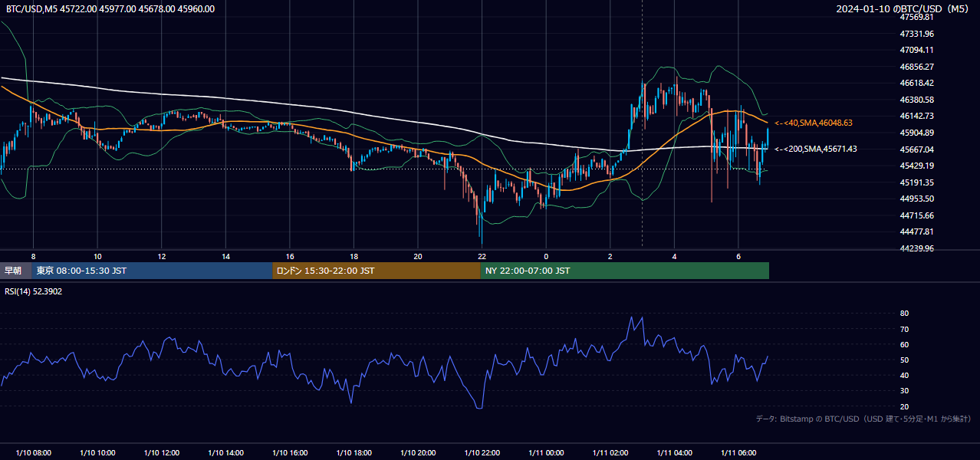Click price axis value 45667.04

tap(916, 149)
